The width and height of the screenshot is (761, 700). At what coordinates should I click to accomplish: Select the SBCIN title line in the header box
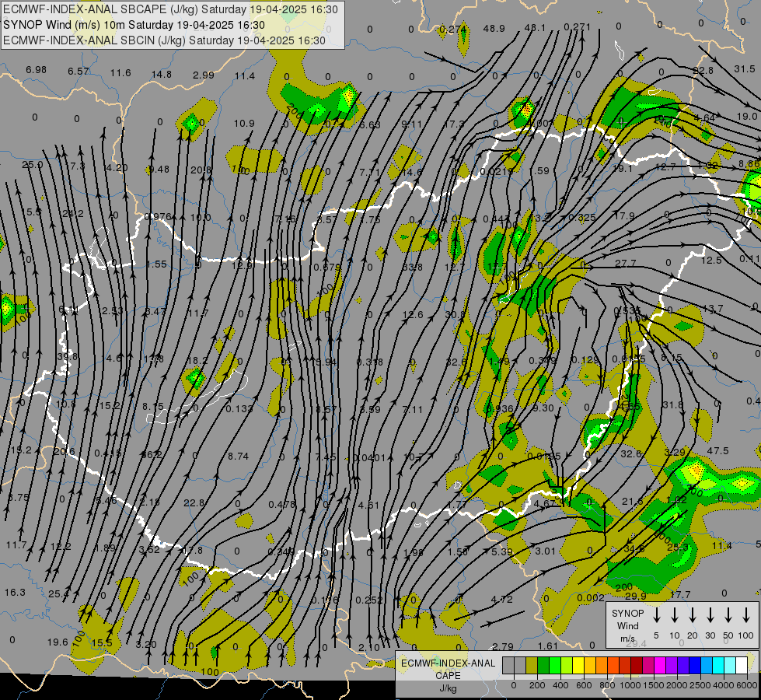coord(164,40)
